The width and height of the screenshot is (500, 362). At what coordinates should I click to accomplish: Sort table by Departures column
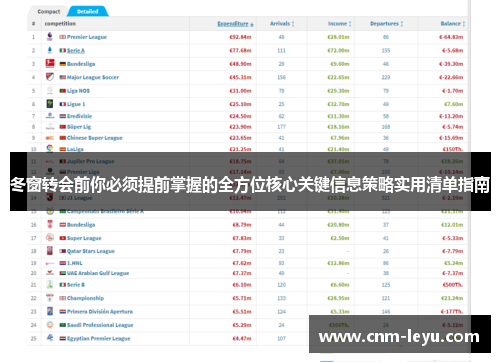(x=386, y=24)
